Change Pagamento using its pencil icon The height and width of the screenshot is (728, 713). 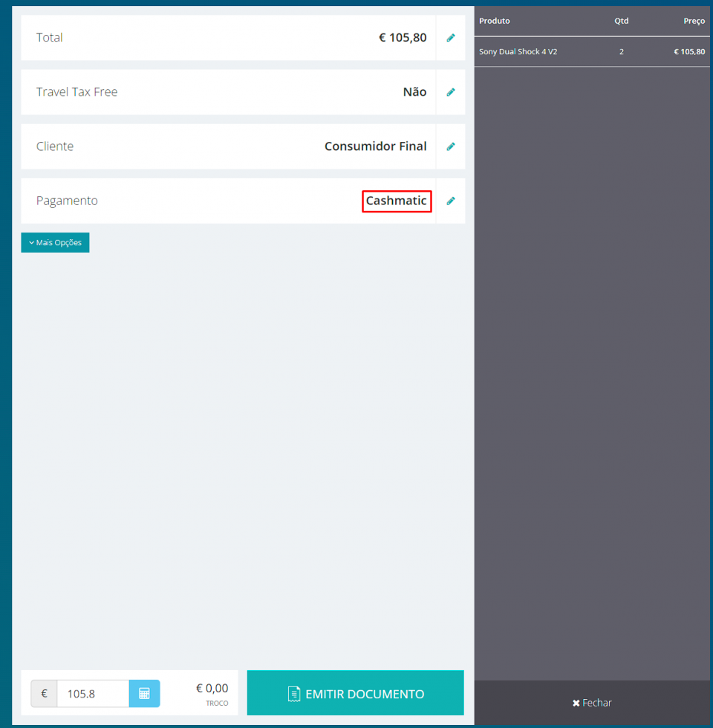(450, 201)
